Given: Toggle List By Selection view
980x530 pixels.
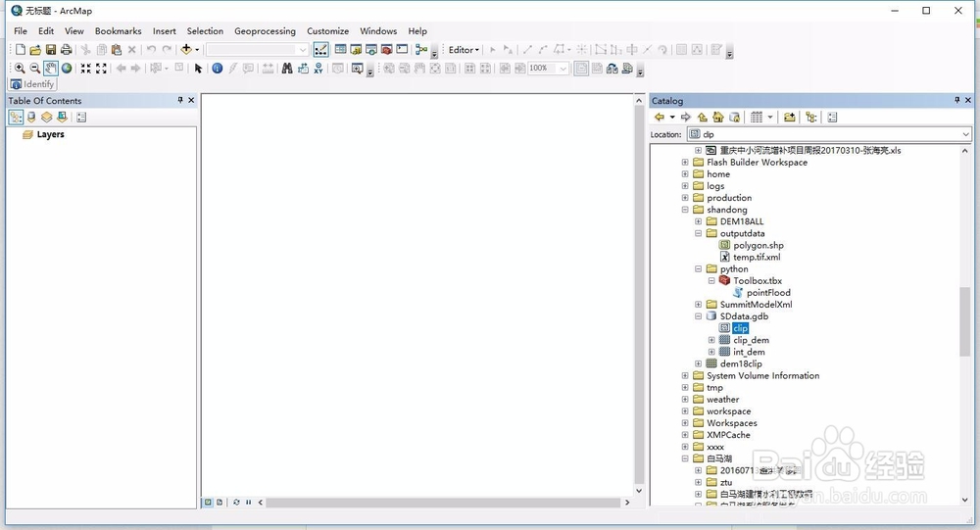Looking at the screenshot, I should coord(62,117).
